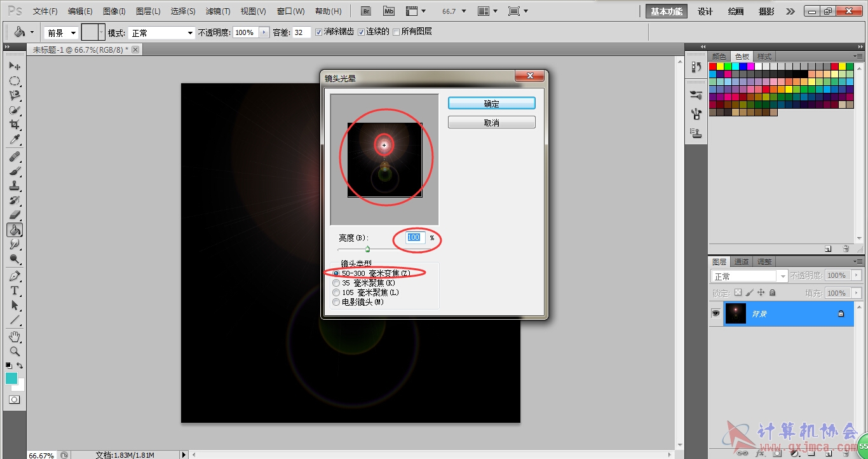Image resolution: width=868 pixels, height=459 pixels.
Task: Open the 模式 blend mode dropdown
Action: [161, 32]
